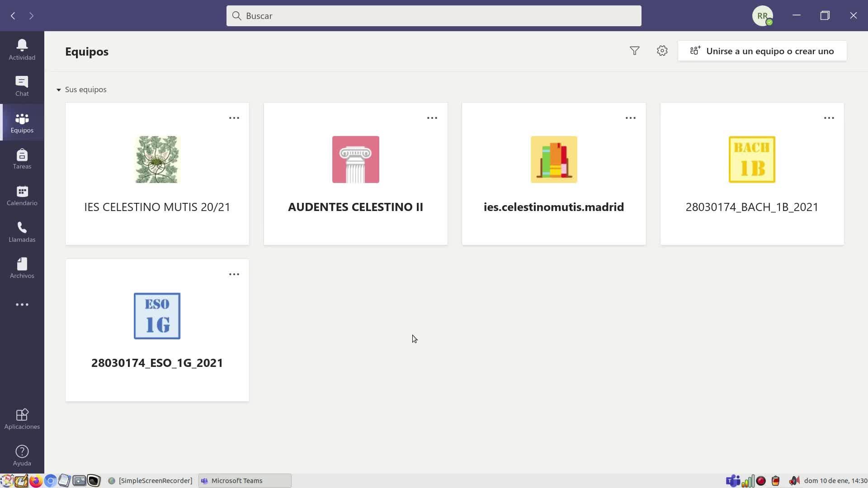Open the Chat section
Screen dimensions: 868x488
tap(22, 86)
